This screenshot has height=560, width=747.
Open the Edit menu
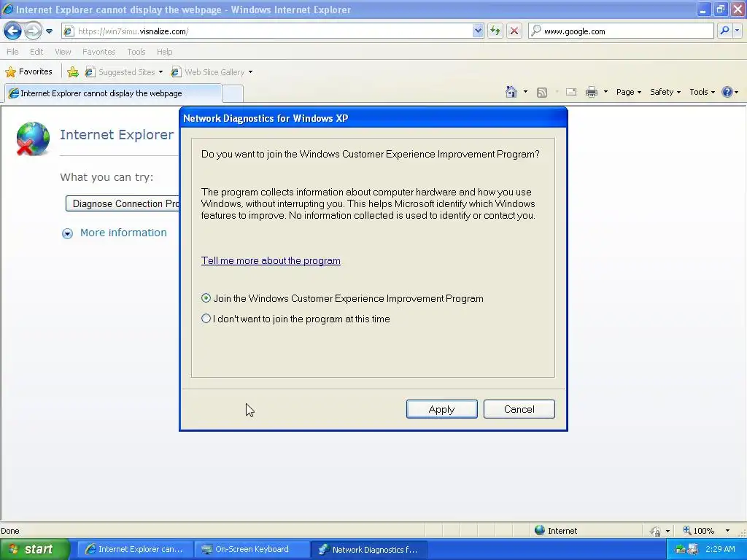(36, 52)
